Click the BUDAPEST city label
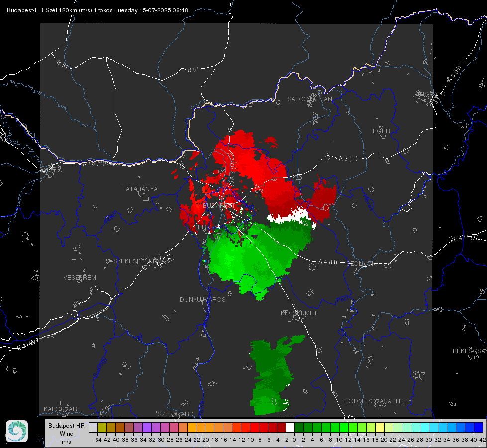The width and height of the screenshot is (487, 448). click(219, 206)
